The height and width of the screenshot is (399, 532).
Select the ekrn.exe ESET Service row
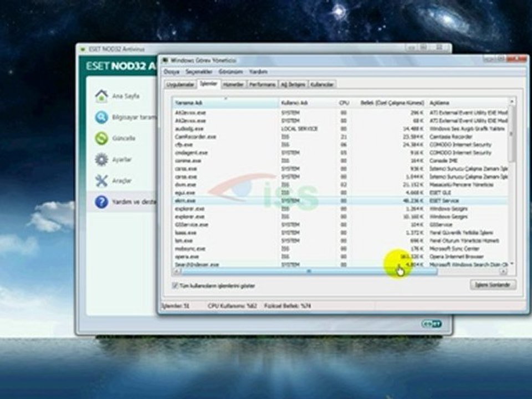pyautogui.click(x=341, y=201)
